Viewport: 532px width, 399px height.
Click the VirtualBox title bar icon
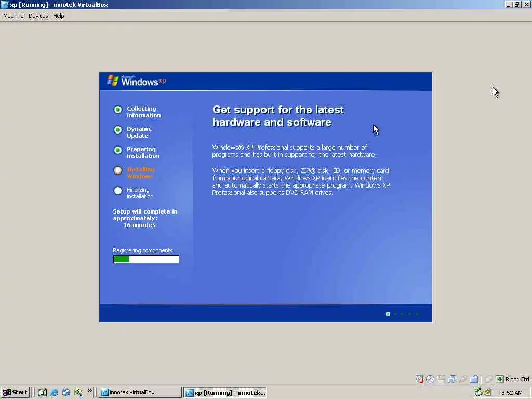5,4
